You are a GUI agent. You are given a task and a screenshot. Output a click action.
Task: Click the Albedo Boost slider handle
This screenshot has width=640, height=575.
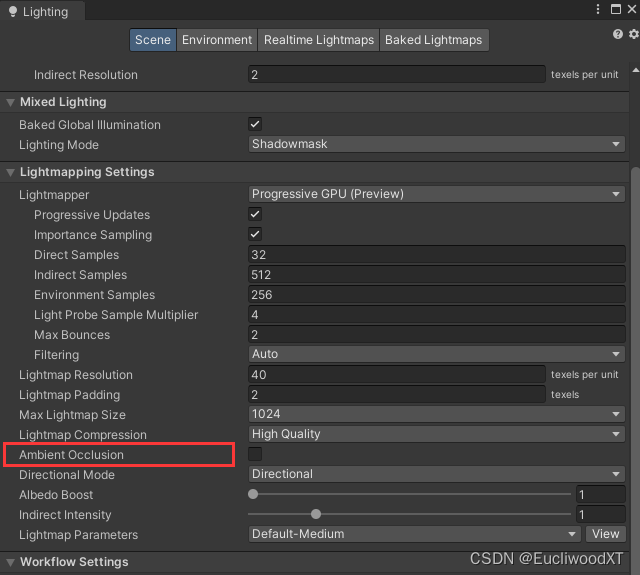[x=253, y=494]
